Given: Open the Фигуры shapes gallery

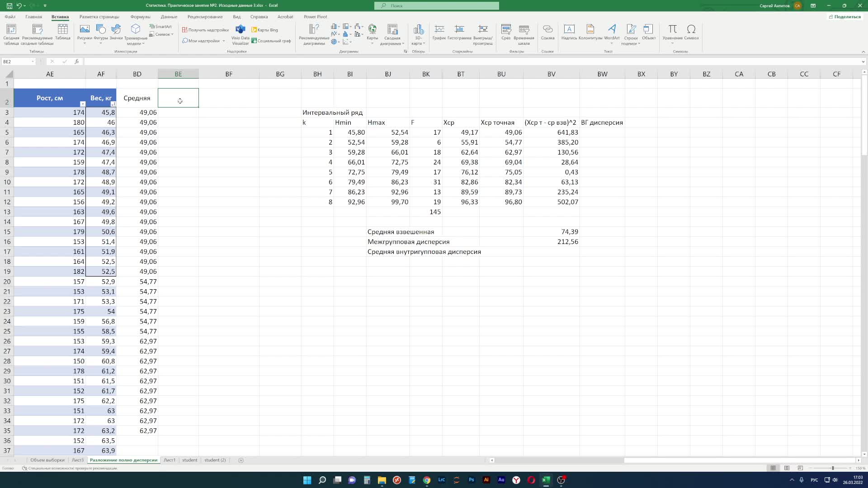Looking at the screenshot, I should click(x=101, y=33).
